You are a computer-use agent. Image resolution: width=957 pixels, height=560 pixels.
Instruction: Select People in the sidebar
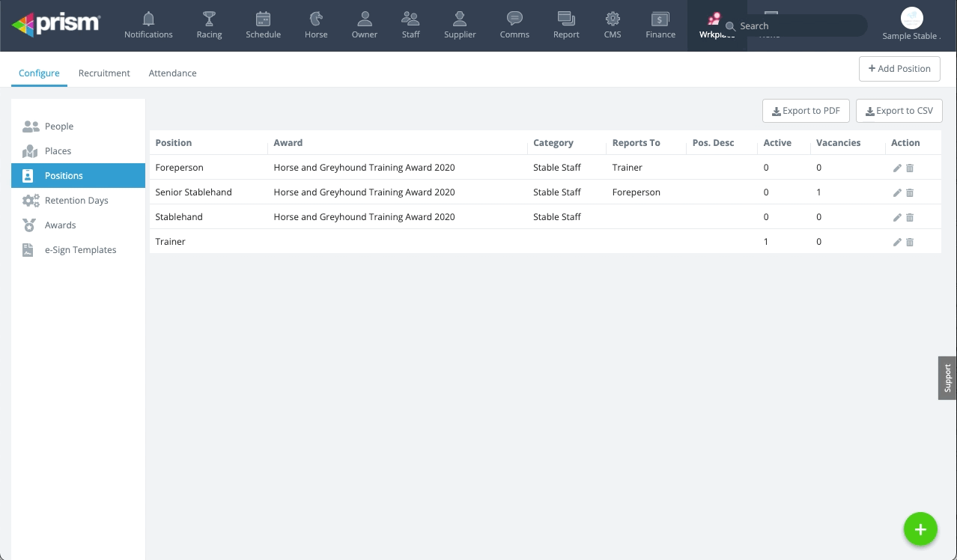coord(58,127)
